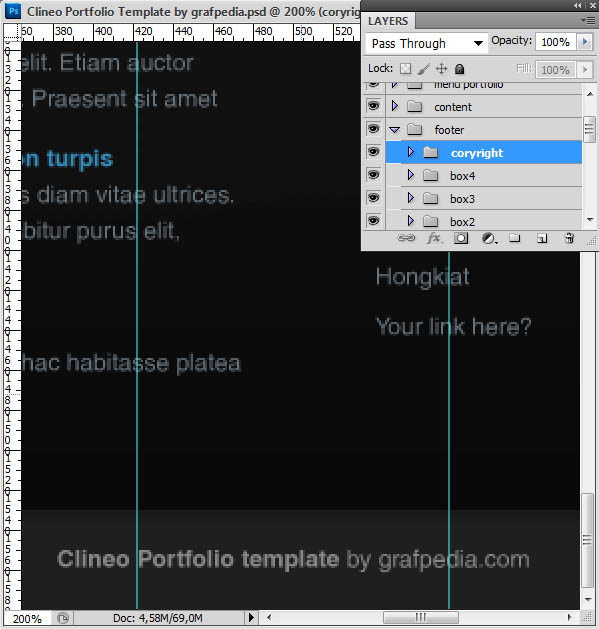
Task: Open the Layers panel options menu
Action: (588, 20)
